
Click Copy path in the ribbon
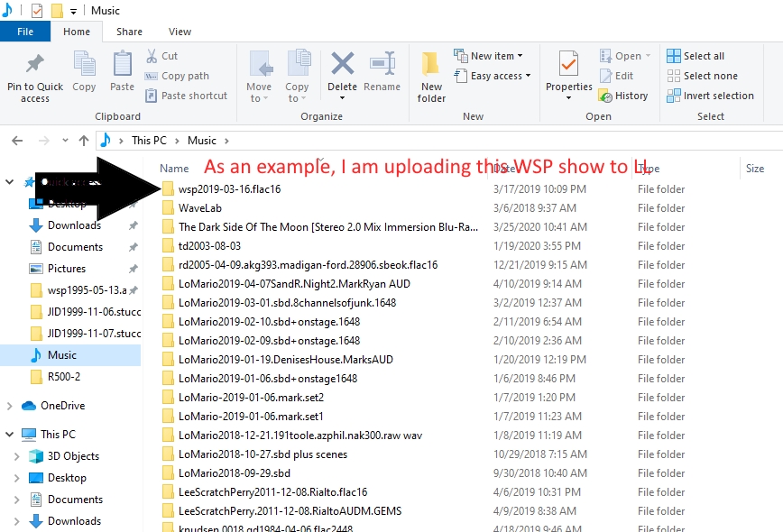[177, 76]
